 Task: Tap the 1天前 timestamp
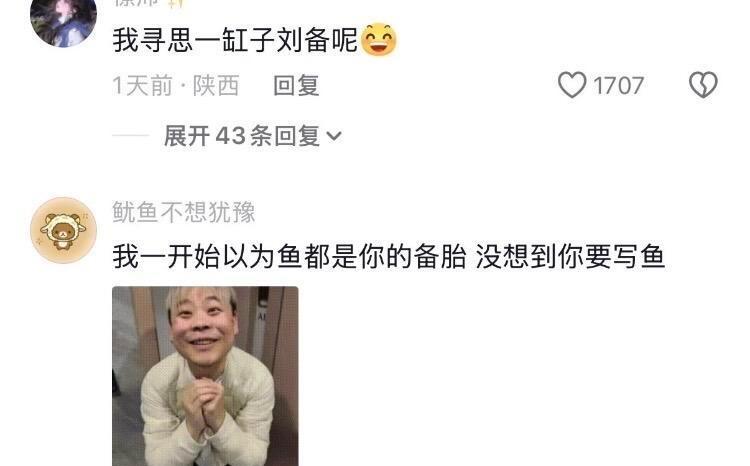142,86
